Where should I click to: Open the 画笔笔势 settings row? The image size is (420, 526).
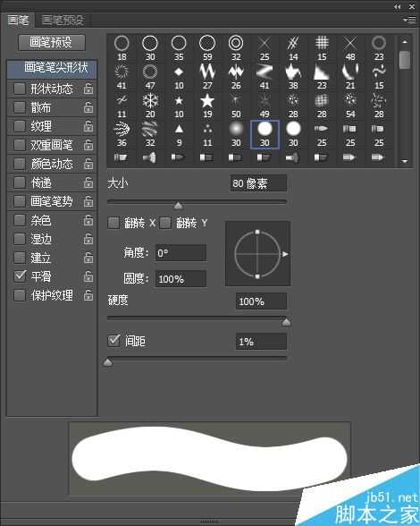tap(53, 201)
